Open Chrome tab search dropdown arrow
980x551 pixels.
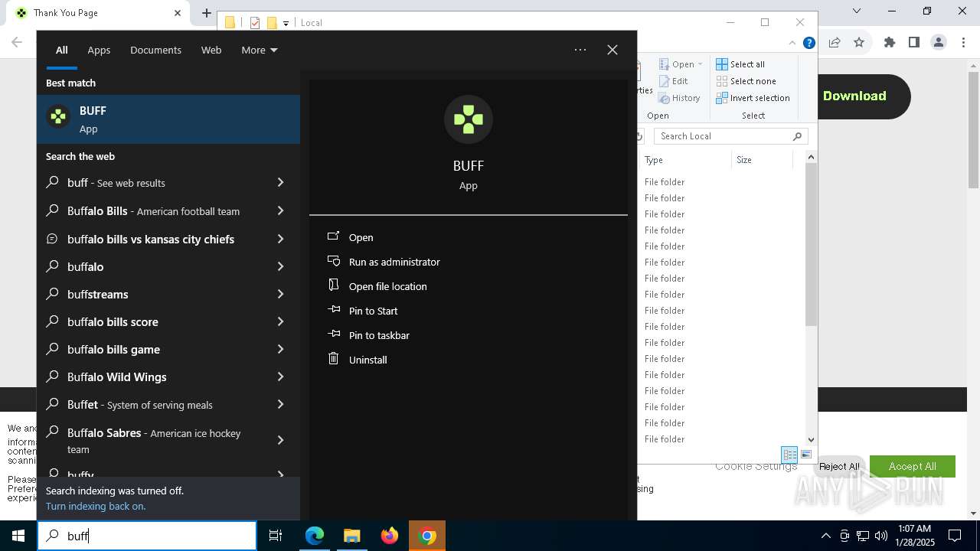coord(857,11)
